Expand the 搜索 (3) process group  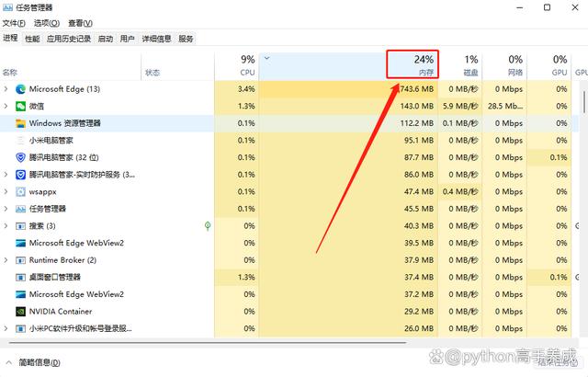point(6,226)
